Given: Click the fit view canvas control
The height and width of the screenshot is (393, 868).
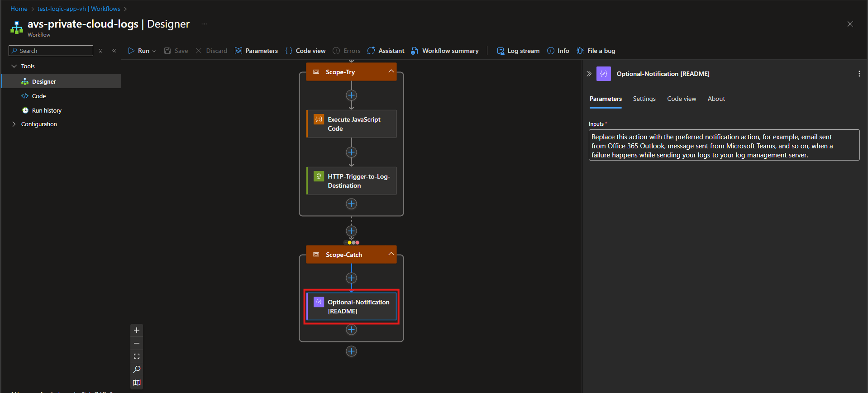Looking at the screenshot, I should coord(137,356).
